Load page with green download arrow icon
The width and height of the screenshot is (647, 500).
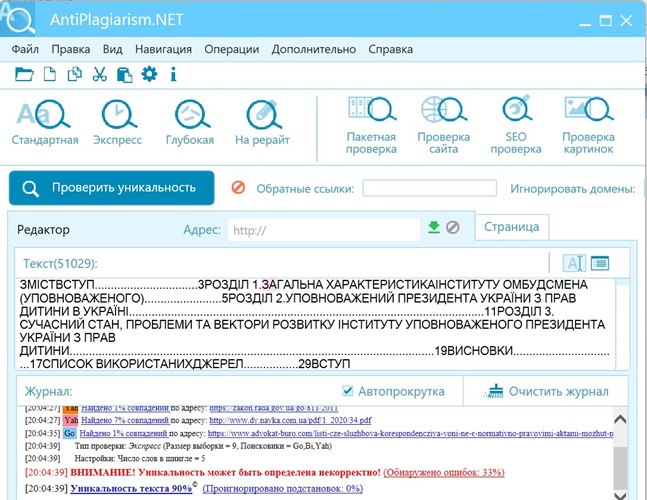tap(434, 227)
